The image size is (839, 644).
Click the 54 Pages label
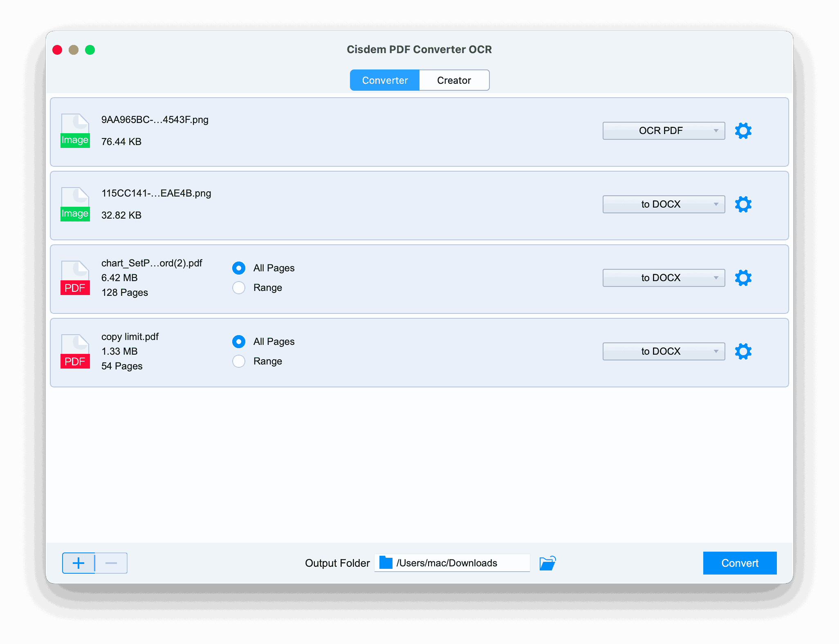[x=122, y=366]
